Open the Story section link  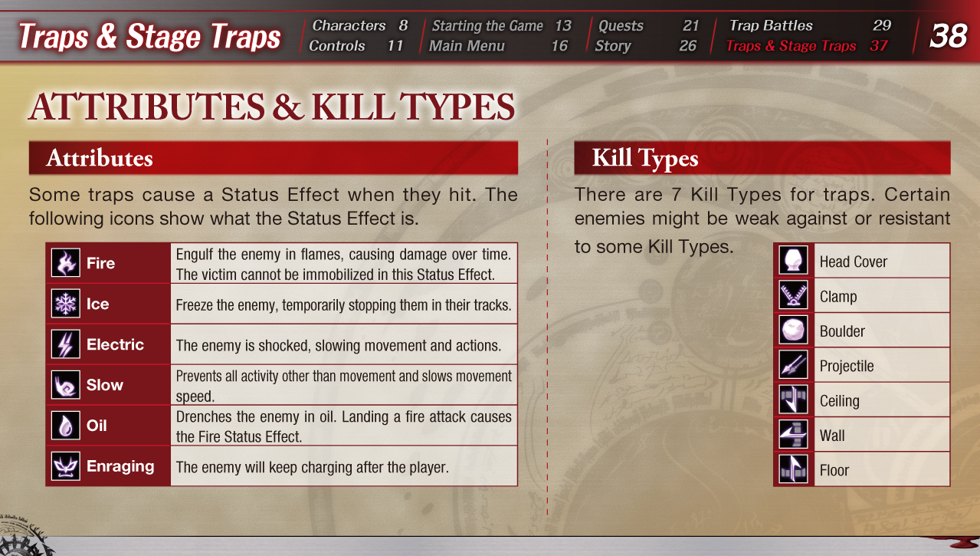(x=645, y=45)
